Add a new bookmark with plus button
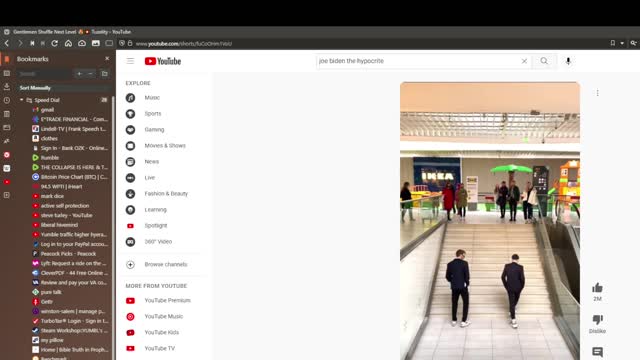640x360 pixels. coord(79,74)
